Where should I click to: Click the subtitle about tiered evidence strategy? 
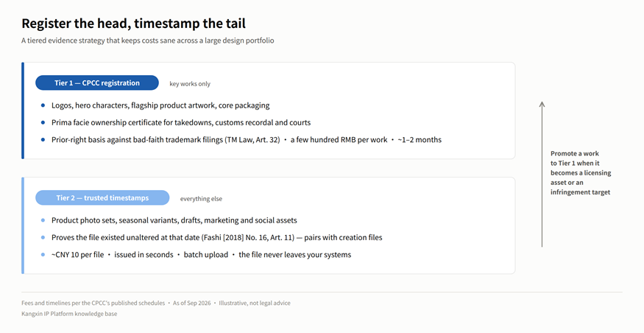(147, 41)
